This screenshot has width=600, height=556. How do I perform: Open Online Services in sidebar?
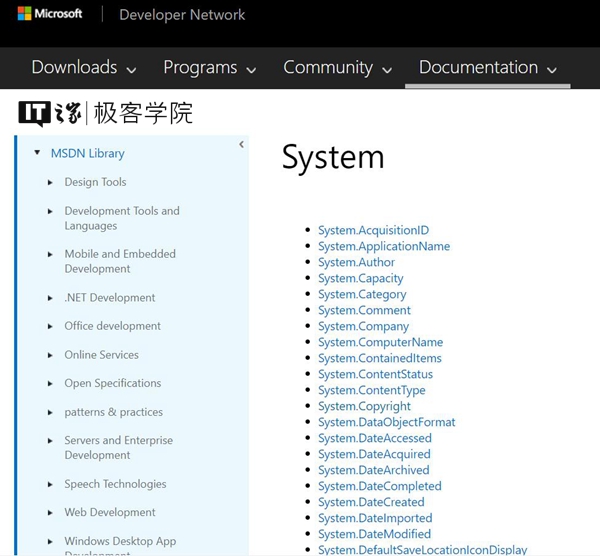pyautogui.click(x=101, y=355)
